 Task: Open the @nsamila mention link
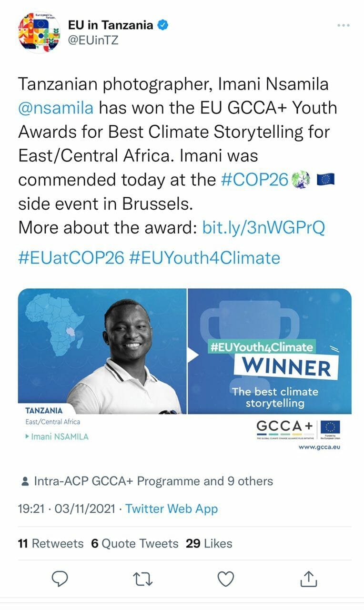[x=56, y=107]
